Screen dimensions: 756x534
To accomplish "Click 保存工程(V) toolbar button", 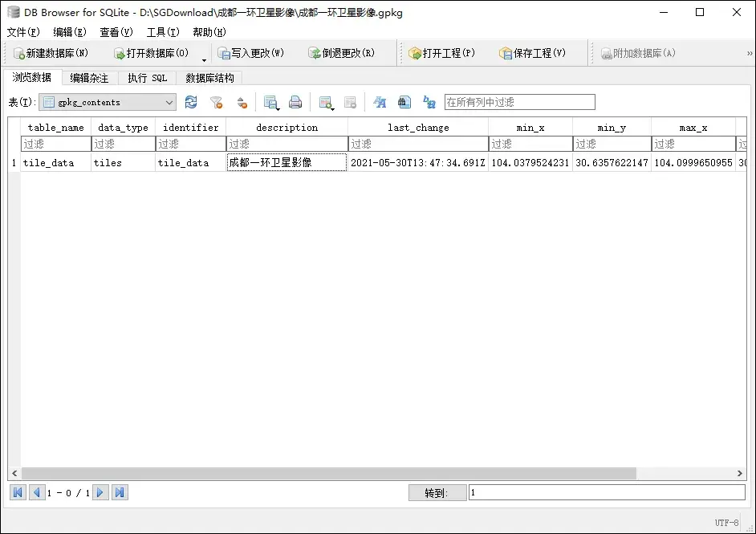I will point(532,53).
